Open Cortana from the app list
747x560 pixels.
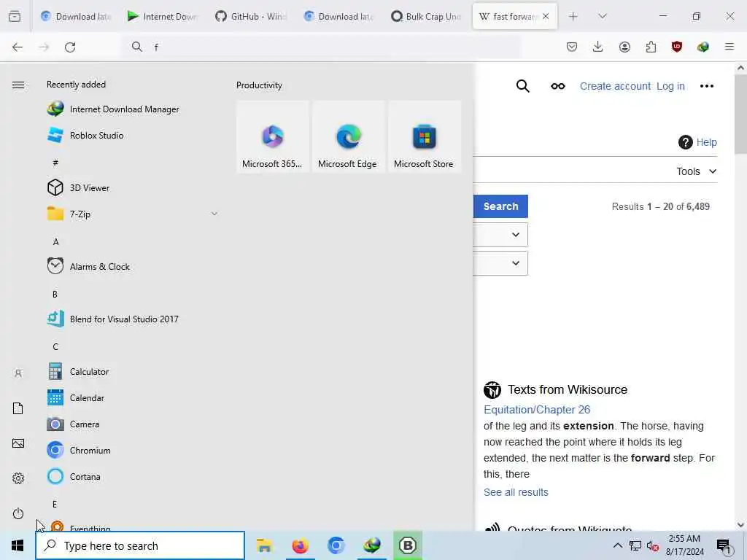click(x=74, y=476)
